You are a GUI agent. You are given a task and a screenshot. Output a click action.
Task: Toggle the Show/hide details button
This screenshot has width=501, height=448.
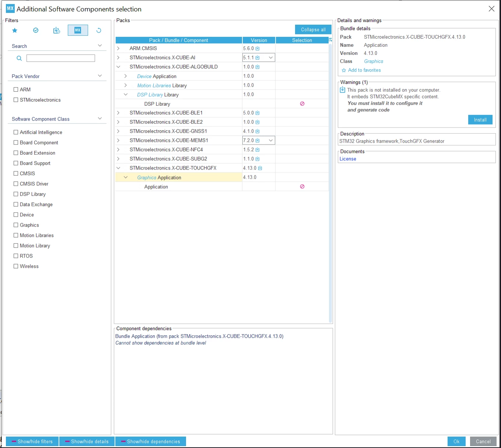pos(87,441)
